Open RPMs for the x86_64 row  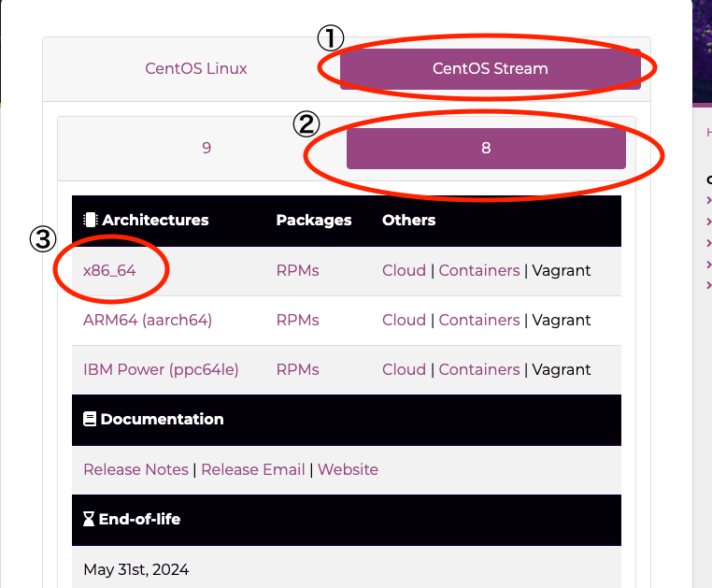pyautogui.click(x=297, y=270)
